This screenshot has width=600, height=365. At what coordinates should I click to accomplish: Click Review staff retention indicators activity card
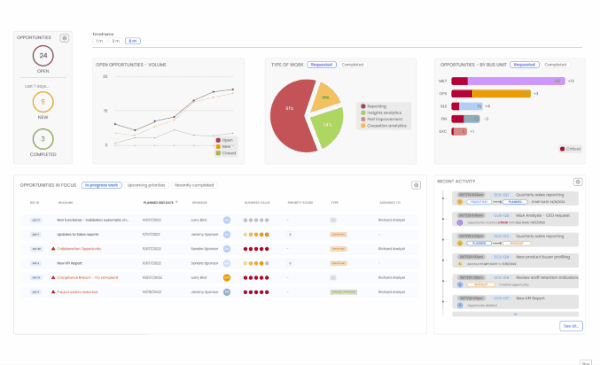point(515,281)
